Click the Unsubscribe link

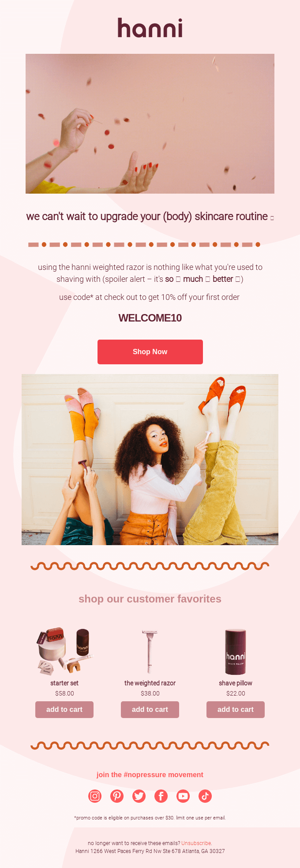196,843
